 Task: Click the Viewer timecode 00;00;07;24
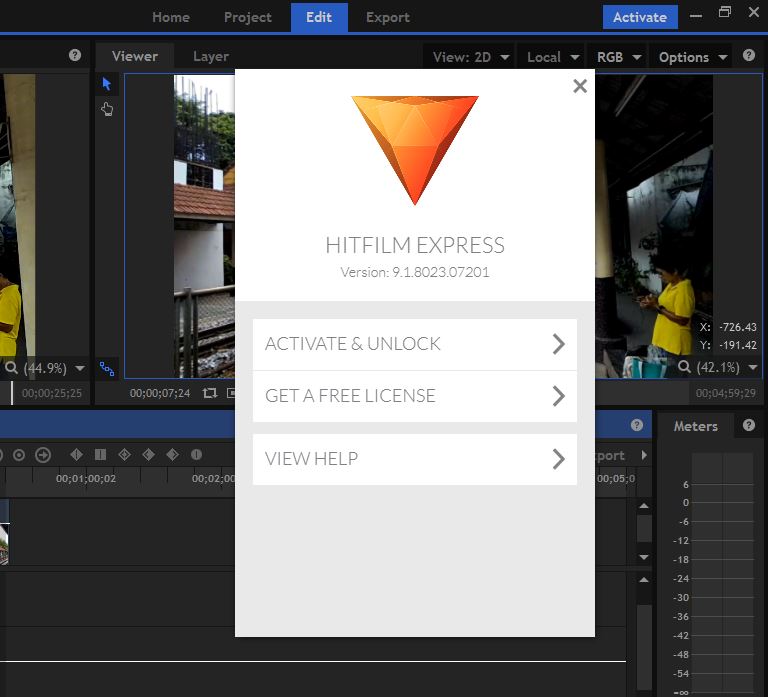click(160, 393)
